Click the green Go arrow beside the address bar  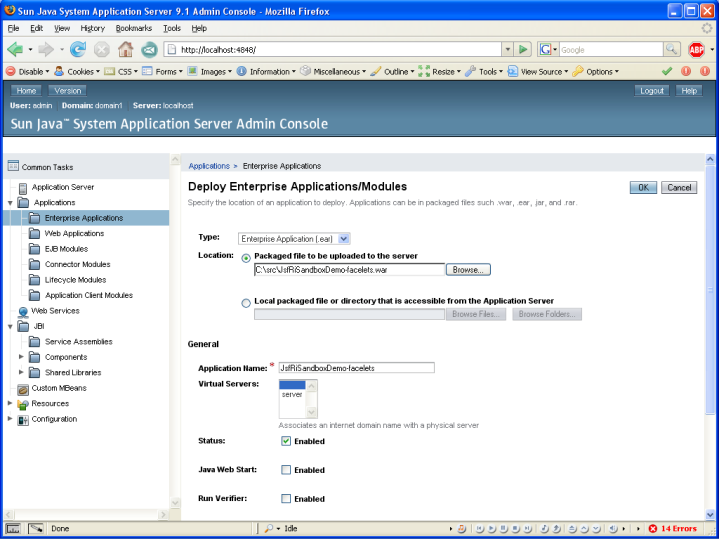click(523, 49)
